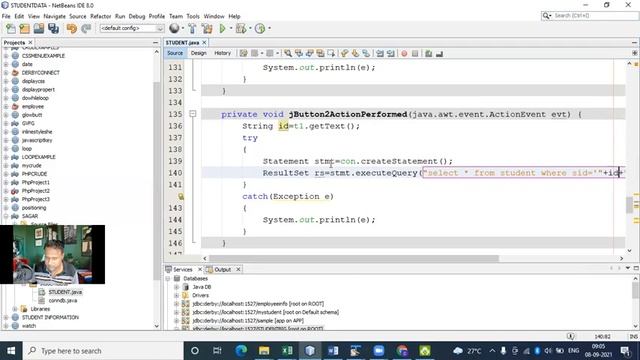Open the Run Project dropdown arrow
The width and height of the screenshot is (640, 360).
coord(231,28)
